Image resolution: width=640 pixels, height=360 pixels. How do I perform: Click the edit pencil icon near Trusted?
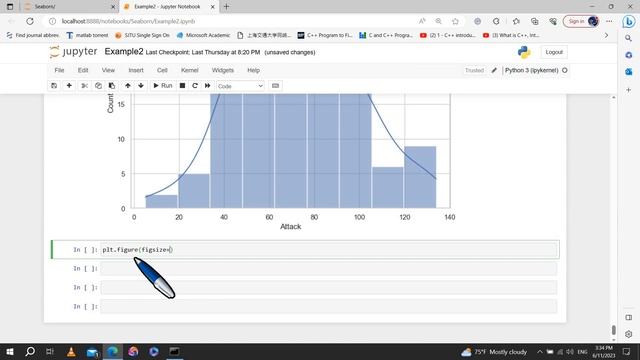click(494, 70)
